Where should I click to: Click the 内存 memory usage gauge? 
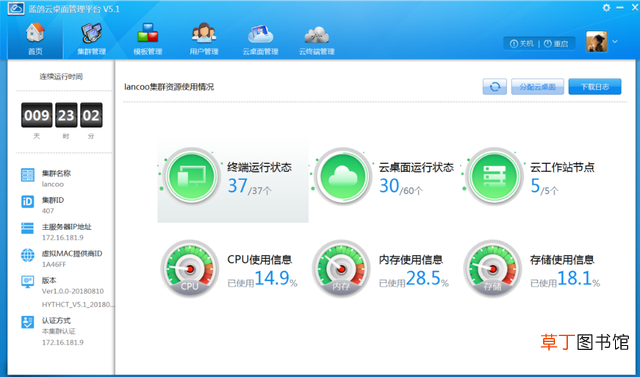341,268
